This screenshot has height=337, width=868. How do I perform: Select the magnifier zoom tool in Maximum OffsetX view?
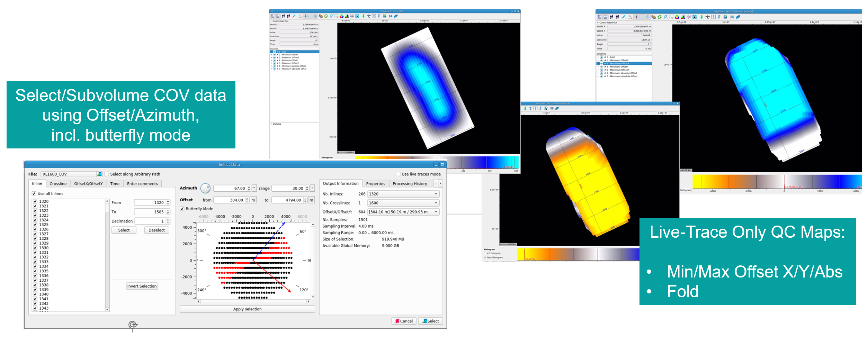coord(665,17)
